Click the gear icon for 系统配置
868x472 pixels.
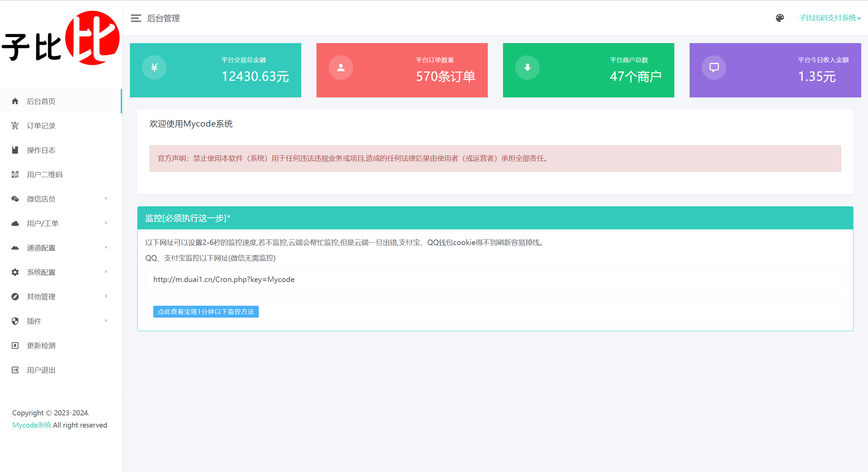pos(15,272)
